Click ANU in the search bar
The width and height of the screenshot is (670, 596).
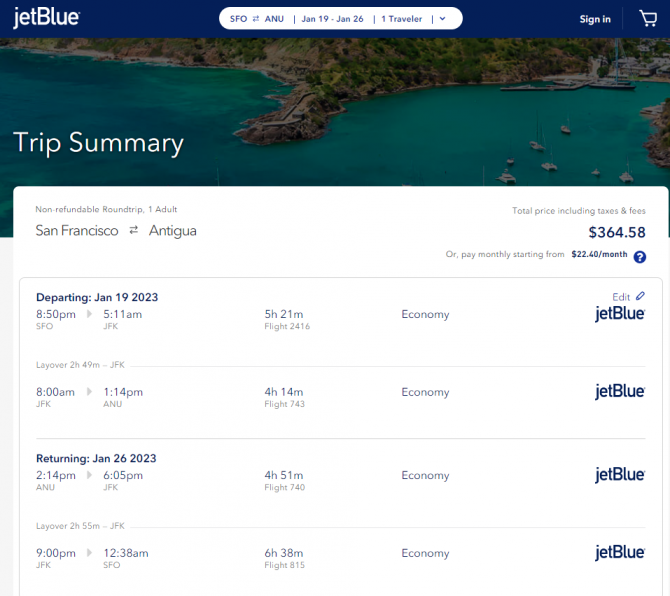(274, 19)
